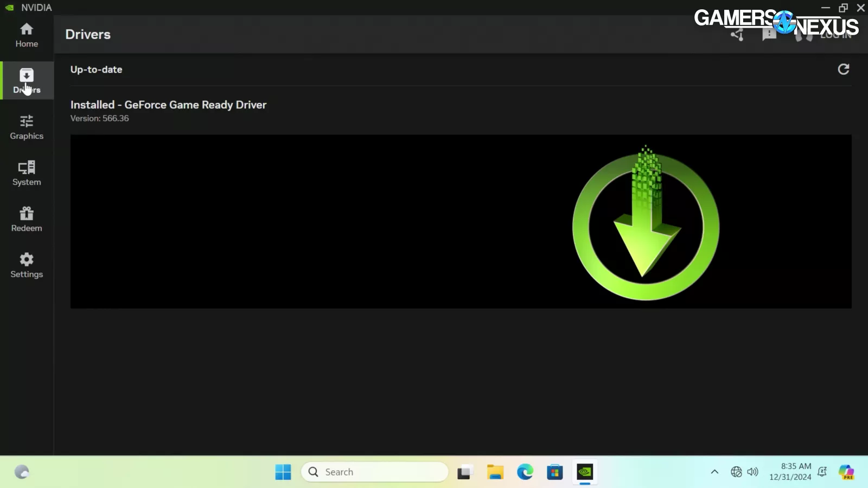Open the volume control in tray

[752, 472]
